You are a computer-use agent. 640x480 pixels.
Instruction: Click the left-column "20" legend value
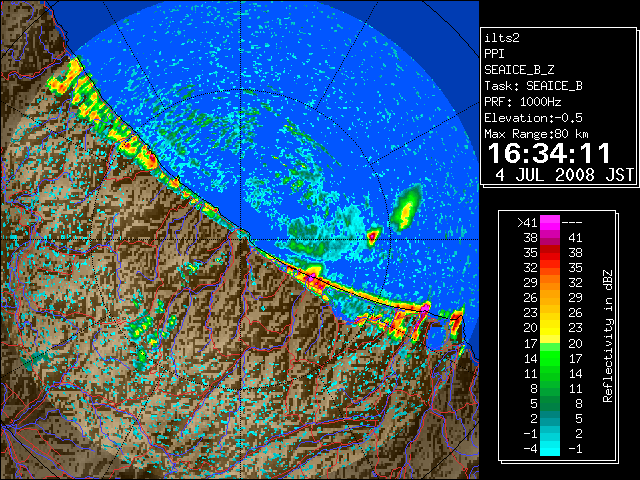coord(531,328)
